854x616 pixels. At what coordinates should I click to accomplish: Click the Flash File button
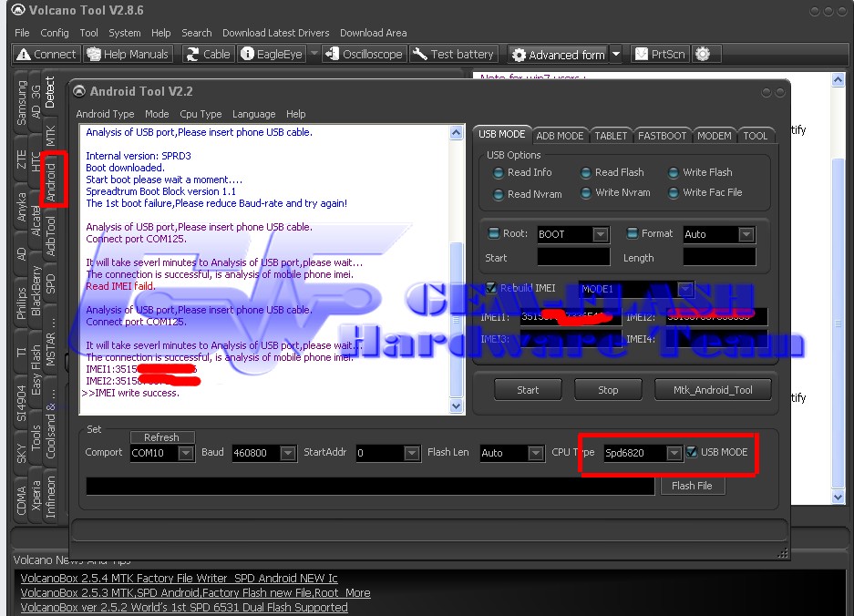point(693,486)
